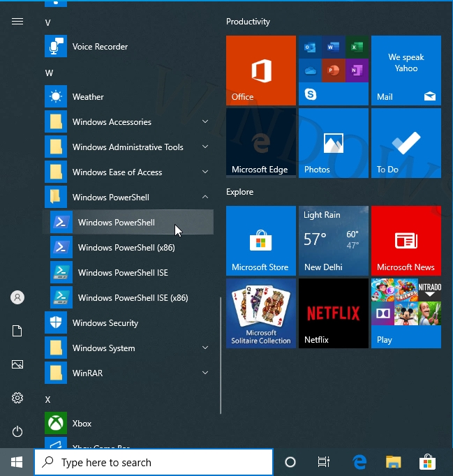This screenshot has height=476, width=453.
Task: Expand Windows Ease of Access chevron
Action: click(x=205, y=172)
